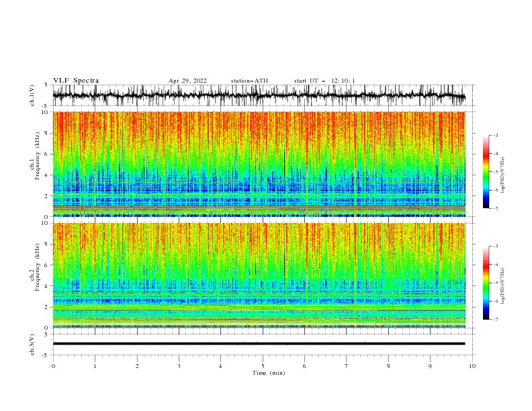Click the "4" kHz tick on ch.1 frequency axis
Viewport: 532px width, 411px height.
[46, 175]
